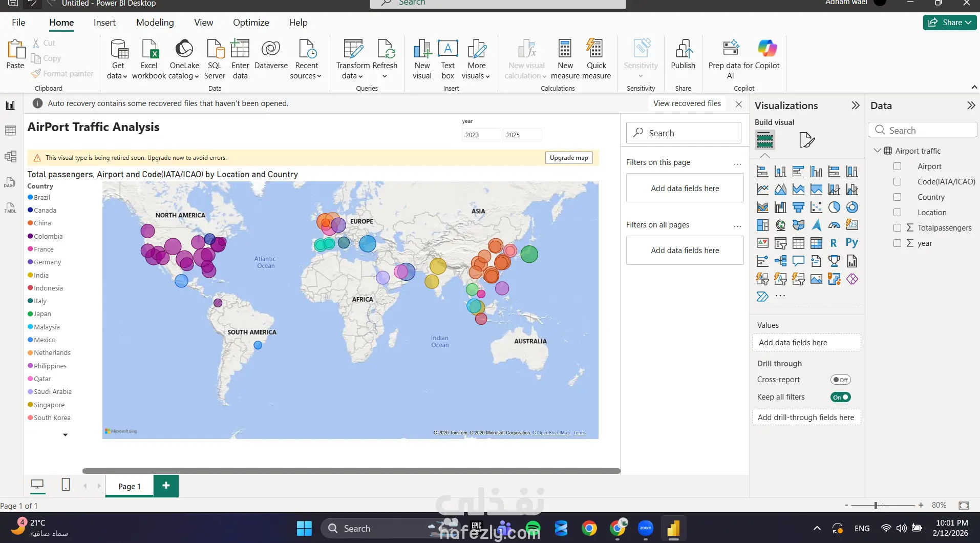The width and height of the screenshot is (980, 543).
Task: Pick the Treemap visualization icon
Action: click(x=762, y=225)
